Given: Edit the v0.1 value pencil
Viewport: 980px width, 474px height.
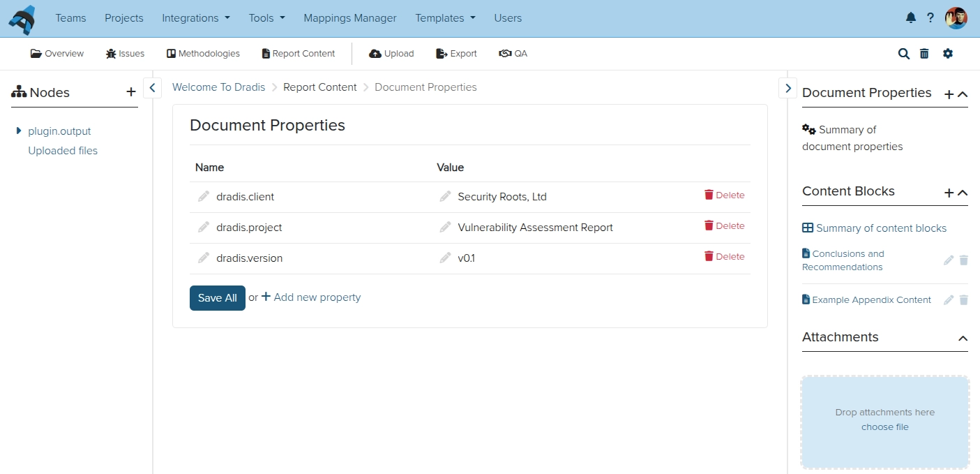Looking at the screenshot, I should point(445,258).
